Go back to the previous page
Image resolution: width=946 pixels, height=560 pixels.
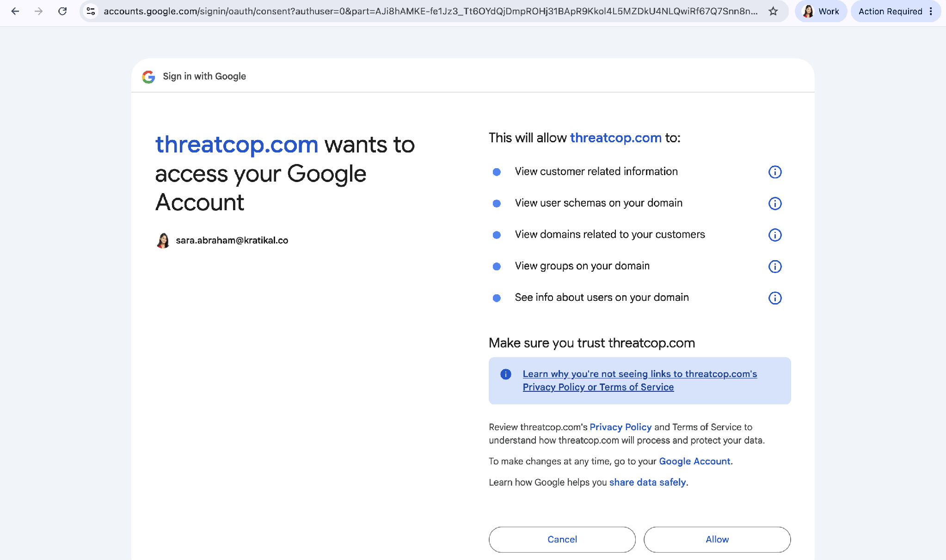pyautogui.click(x=15, y=11)
